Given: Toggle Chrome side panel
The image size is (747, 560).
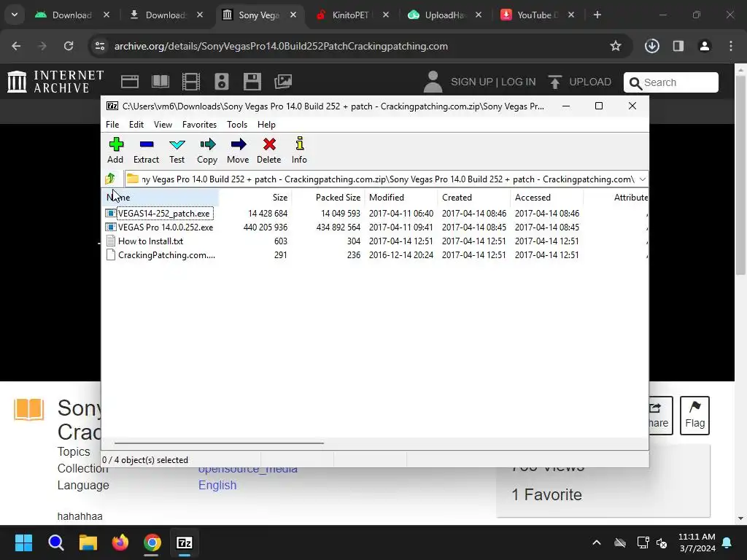Looking at the screenshot, I should [678, 46].
